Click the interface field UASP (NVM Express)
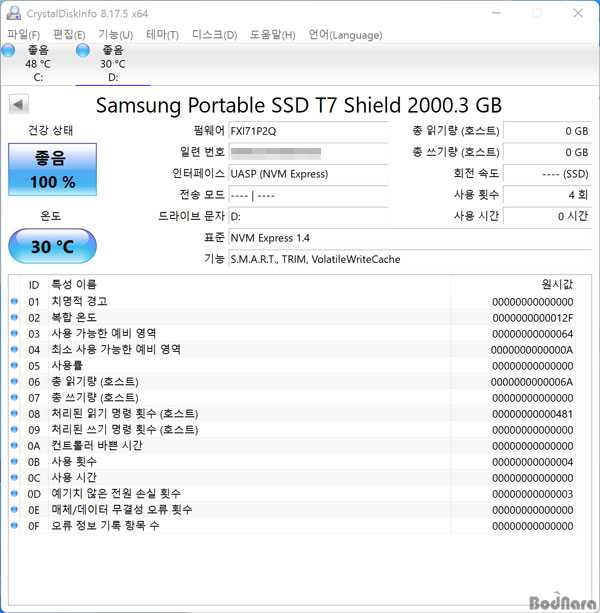Screen dimensions: 600x613 tap(308, 174)
